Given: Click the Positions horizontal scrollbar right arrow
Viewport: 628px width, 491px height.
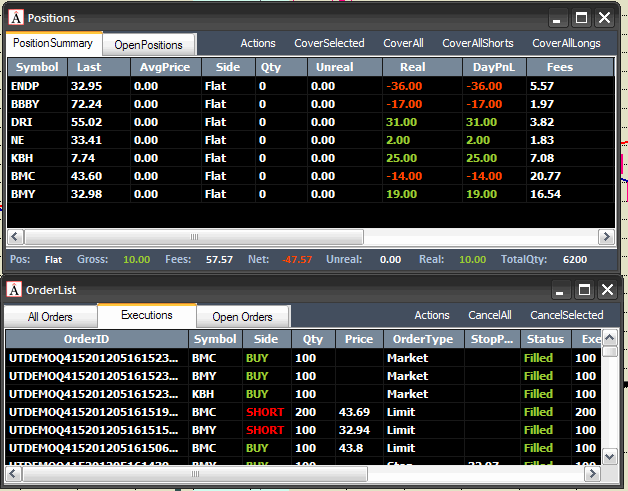Looking at the screenshot, I should pyautogui.click(x=606, y=237).
